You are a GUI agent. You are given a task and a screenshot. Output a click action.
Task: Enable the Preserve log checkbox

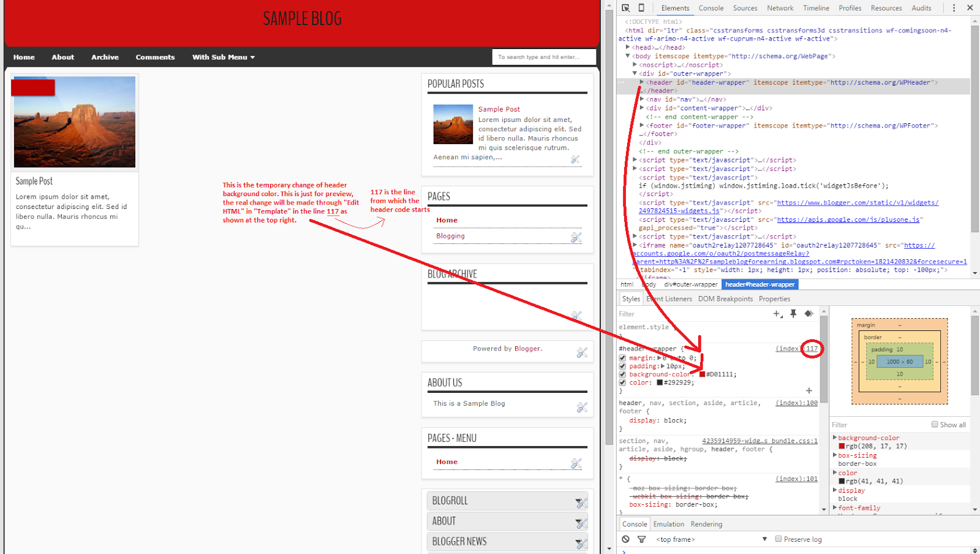click(x=778, y=539)
